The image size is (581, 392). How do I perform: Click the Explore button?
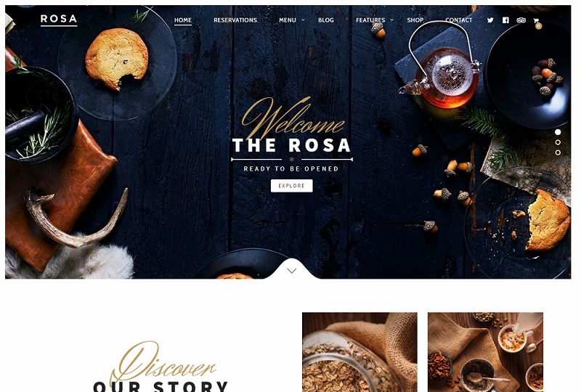click(x=292, y=186)
